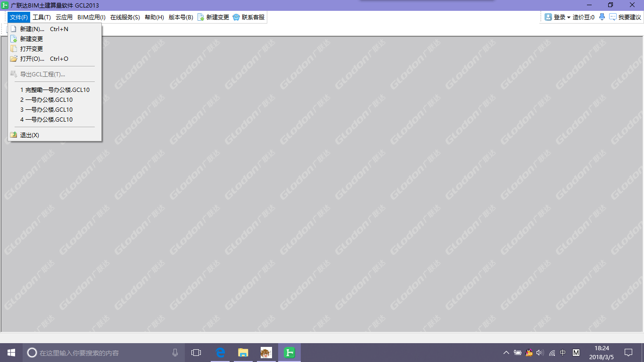Viewport: 644px width, 362px height.
Task: Open the 登录 login dropdown
Action: click(558, 17)
